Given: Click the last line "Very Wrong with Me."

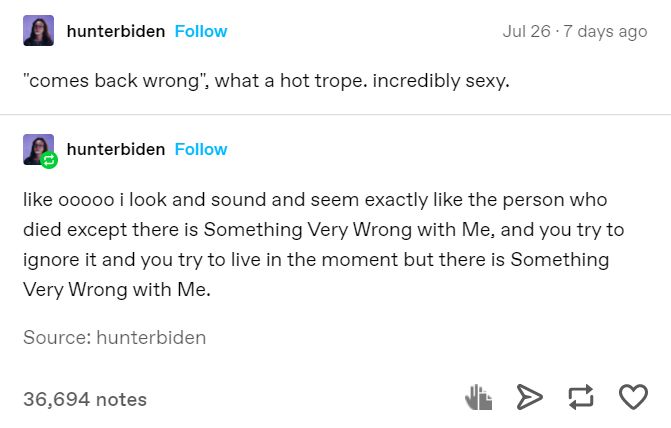Looking at the screenshot, I should tap(118, 290).
